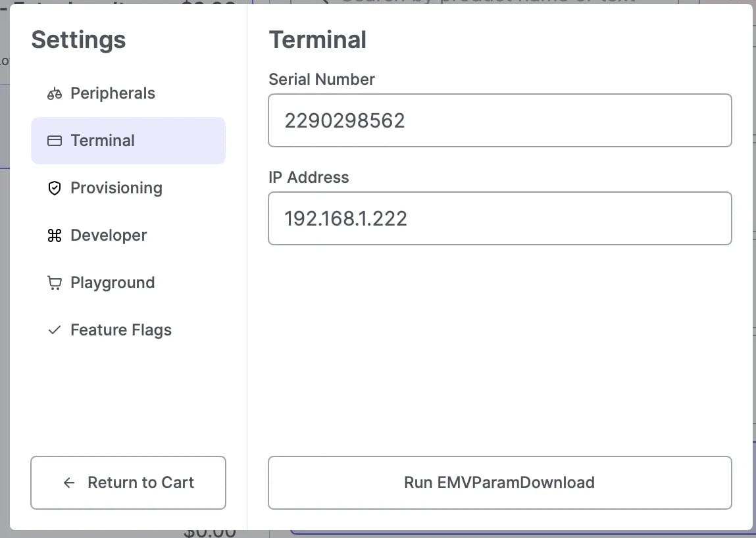Click the Serial Number label

[322, 80]
